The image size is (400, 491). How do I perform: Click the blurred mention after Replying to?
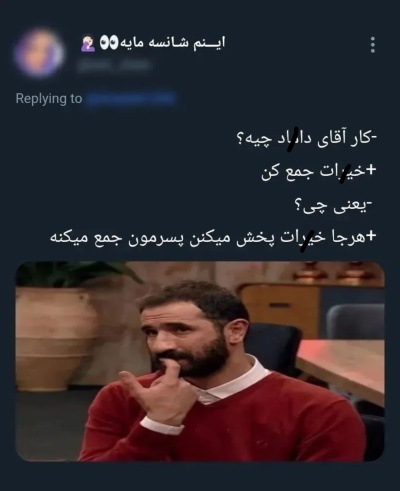coord(130,99)
